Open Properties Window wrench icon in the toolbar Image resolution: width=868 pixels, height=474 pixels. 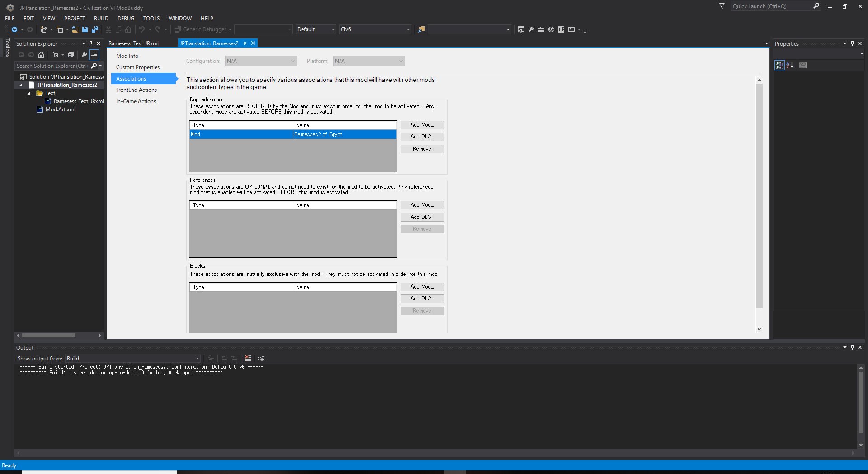tap(531, 29)
